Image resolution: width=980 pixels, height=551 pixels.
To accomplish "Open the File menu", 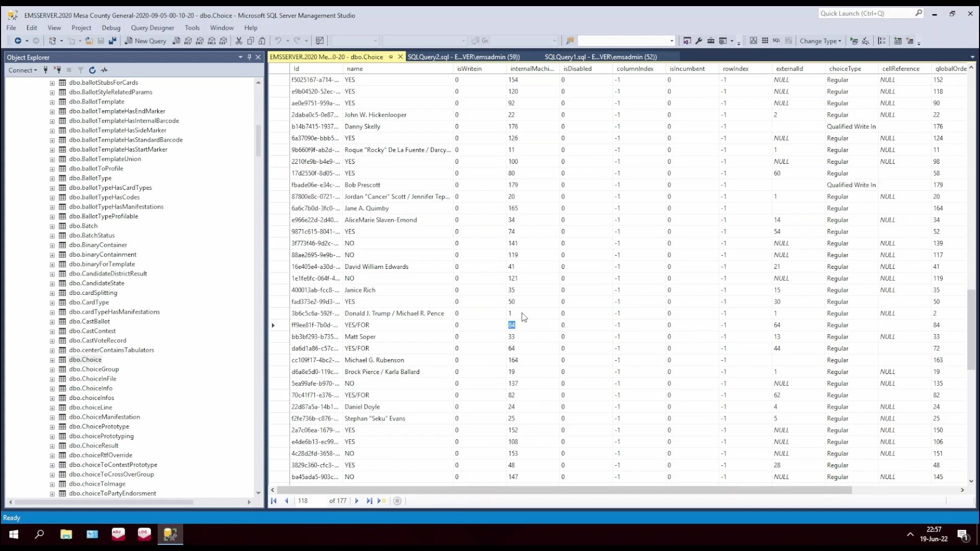I will 11,28.
